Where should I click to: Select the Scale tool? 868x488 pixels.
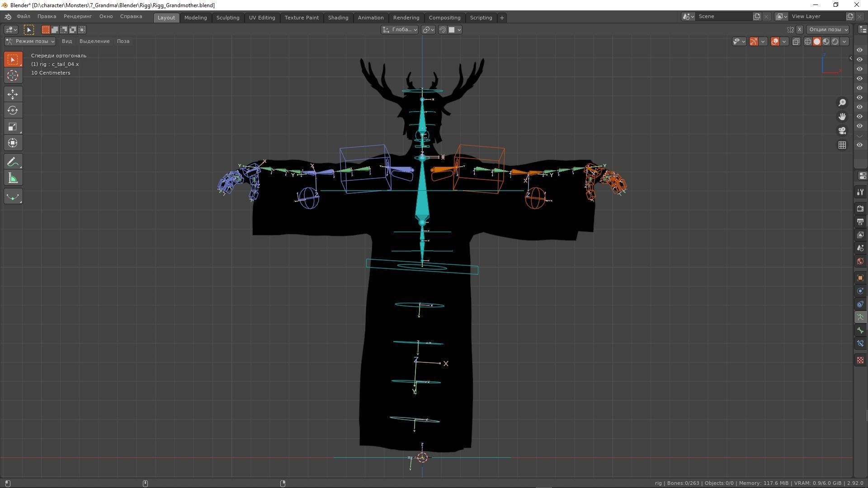coord(13,127)
